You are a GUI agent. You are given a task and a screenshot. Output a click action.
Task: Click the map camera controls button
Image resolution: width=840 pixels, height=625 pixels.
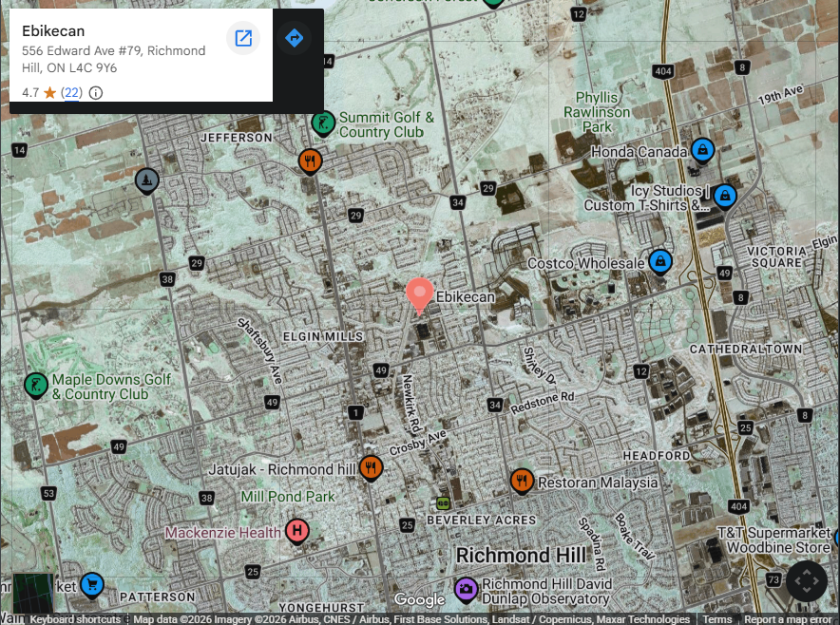(x=806, y=580)
